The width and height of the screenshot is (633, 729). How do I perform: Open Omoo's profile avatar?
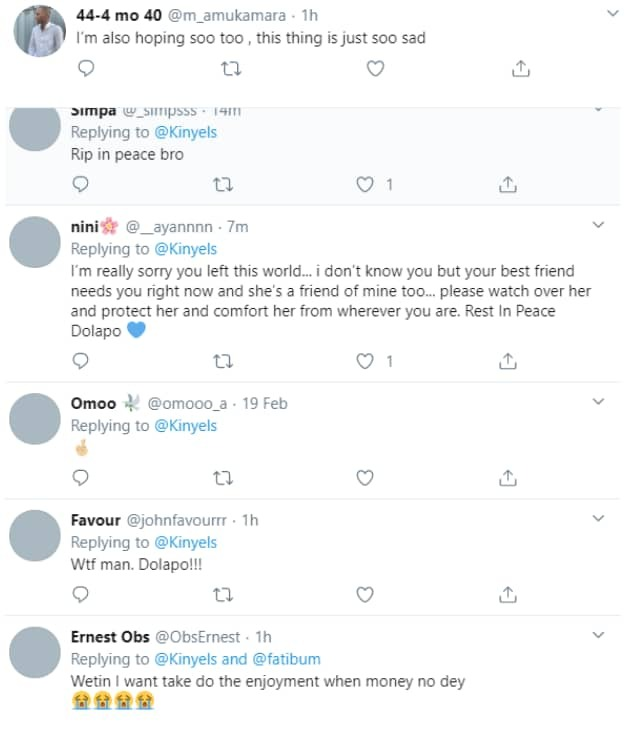[35, 419]
